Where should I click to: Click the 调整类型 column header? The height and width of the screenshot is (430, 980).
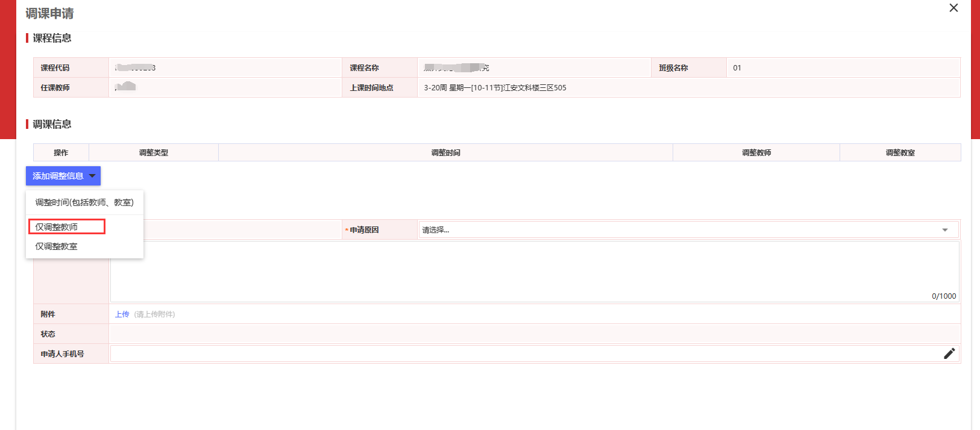(154, 153)
